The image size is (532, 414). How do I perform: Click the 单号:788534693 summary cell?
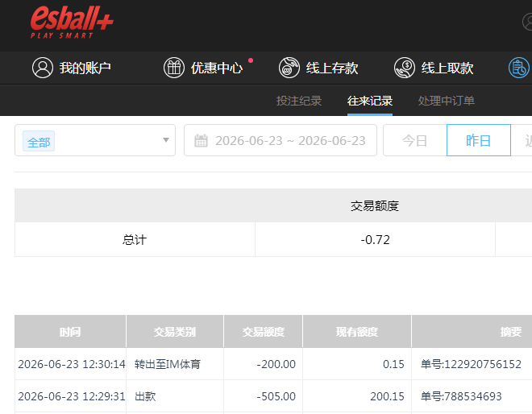click(x=461, y=396)
